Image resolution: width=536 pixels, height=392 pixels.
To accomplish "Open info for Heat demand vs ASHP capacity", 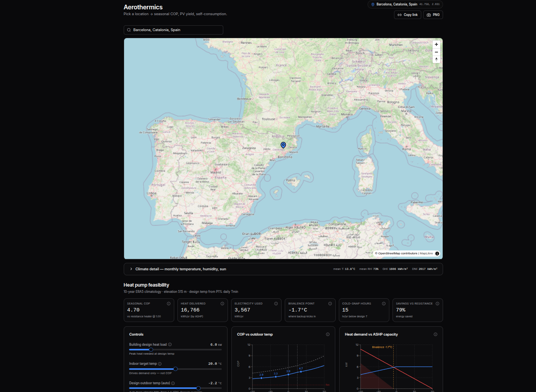I will (x=435, y=334).
